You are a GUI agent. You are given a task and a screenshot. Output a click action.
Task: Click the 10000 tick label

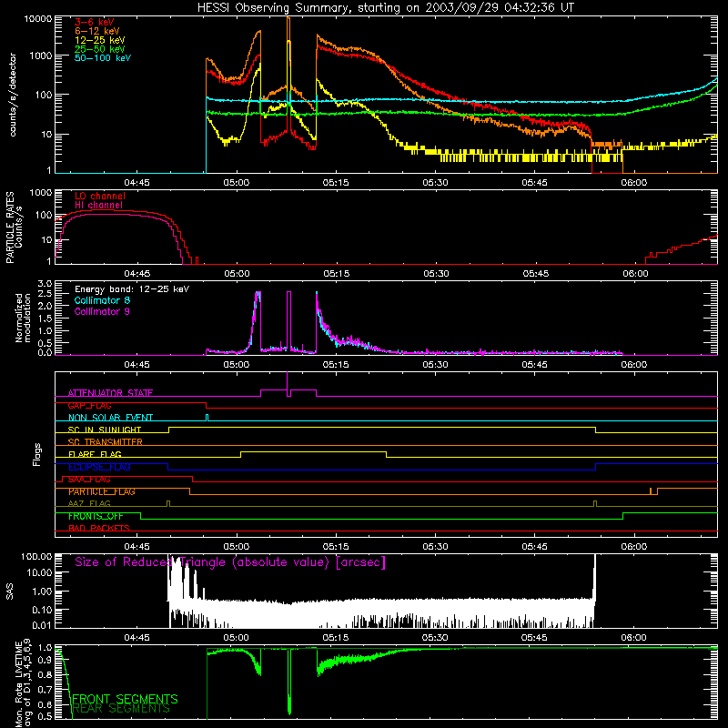click(37, 18)
